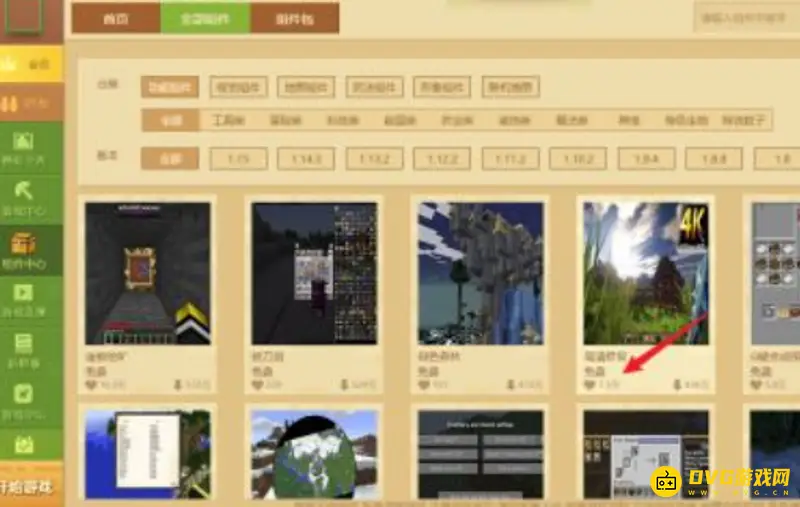Image resolution: width=800 pixels, height=507 pixels.
Task: Open the 4K landscape texture thumbnail
Action: [x=646, y=273]
